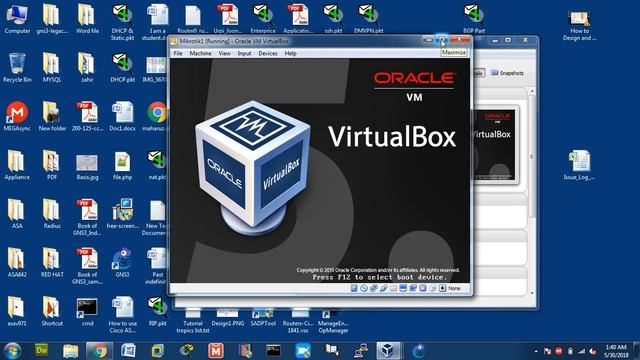Select the Appliance folder
The height and width of the screenshot is (360, 640).
[17, 165]
